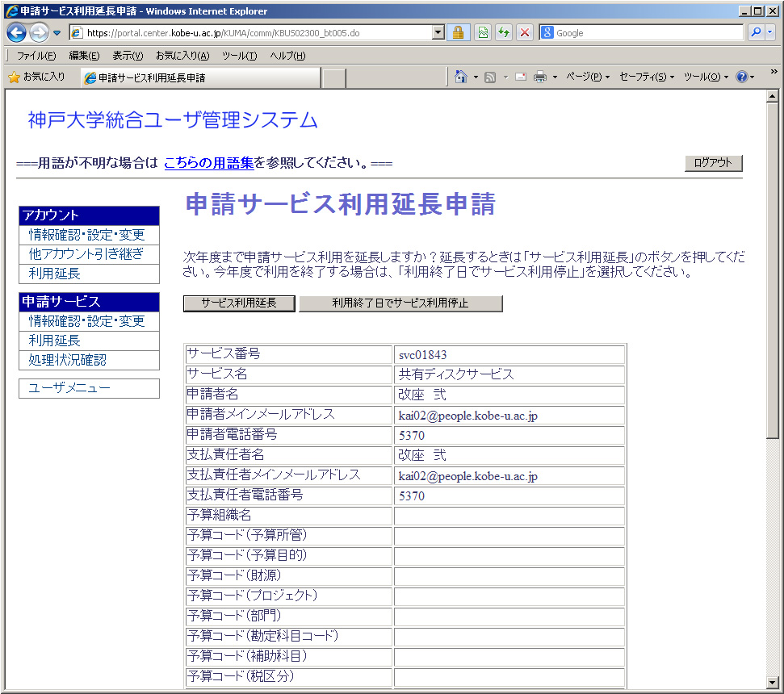This screenshot has height=694, width=784.
Task: Go back with the browser Back arrow
Action: pos(16,33)
